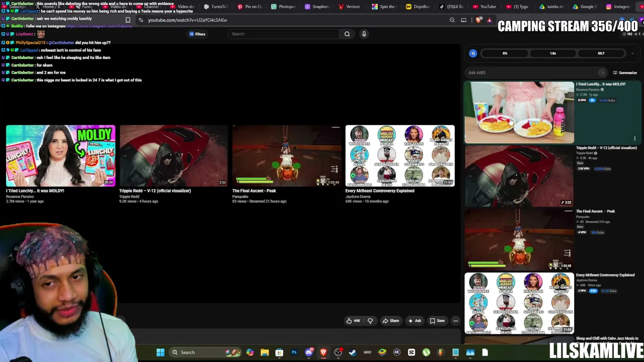Open 'I Tried Lunchly... It was MOLDY!' sidebar title

(x=601, y=84)
